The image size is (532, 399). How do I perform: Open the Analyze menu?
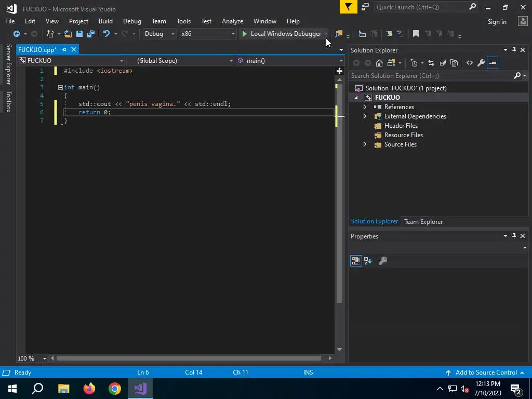tap(232, 21)
